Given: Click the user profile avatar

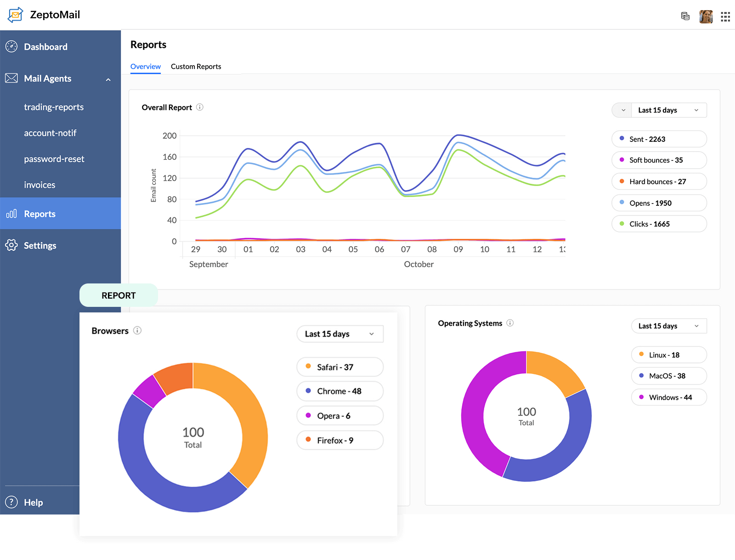Looking at the screenshot, I should (706, 17).
